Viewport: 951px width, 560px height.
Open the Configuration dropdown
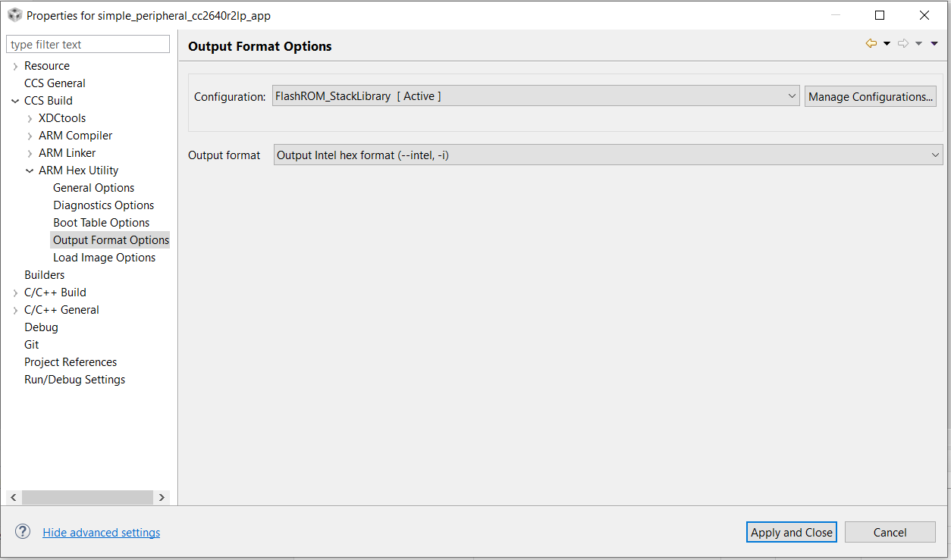click(x=535, y=96)
